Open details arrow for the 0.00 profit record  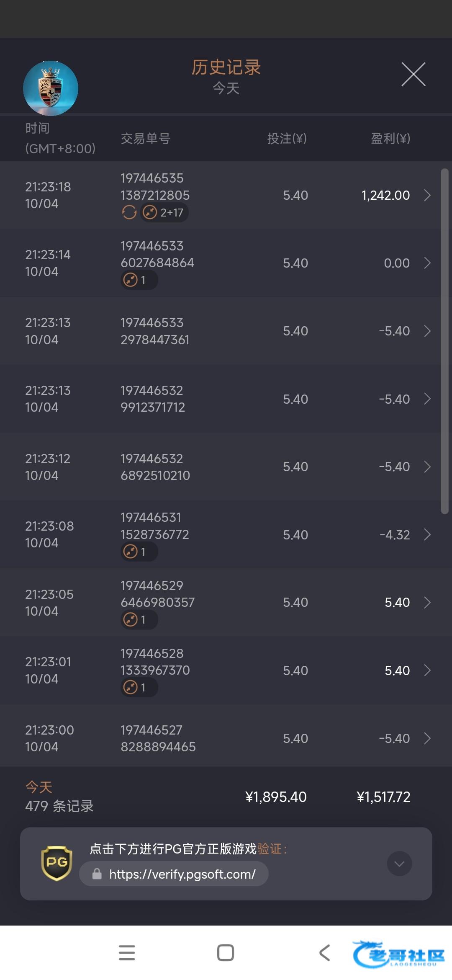point(427,263)
